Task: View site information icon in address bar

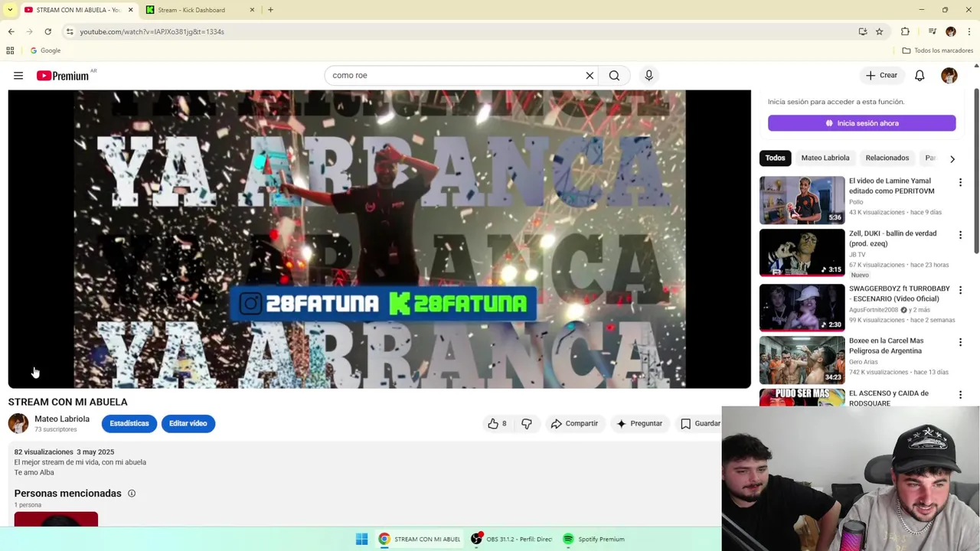Action: click(x=70, y=31)
